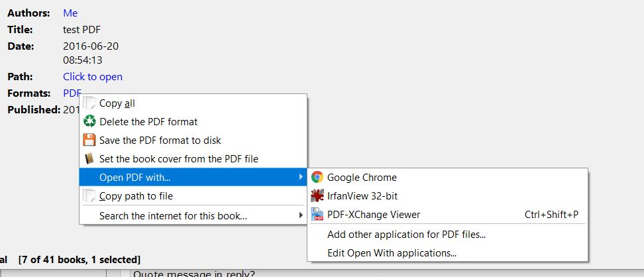Select Delete the PDF format
Screen dimensions: 644x277
tap(148, 122)
